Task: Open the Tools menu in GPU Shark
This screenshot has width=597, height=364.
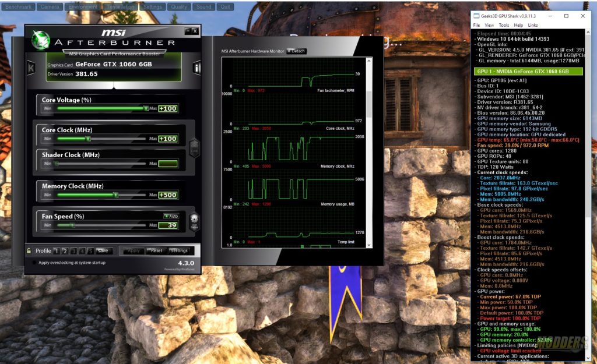Action: pyautogui.click(x=504, y=26)
